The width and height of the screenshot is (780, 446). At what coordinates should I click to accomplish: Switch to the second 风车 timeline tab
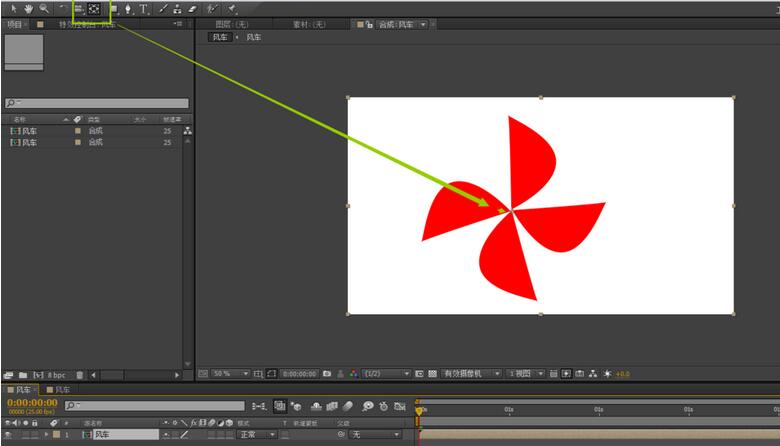(60, 389)
